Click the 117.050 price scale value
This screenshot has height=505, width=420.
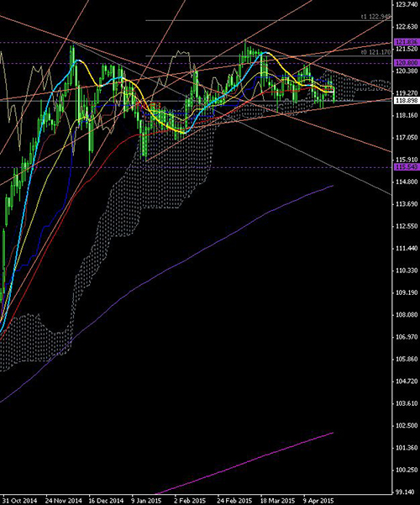pos(407,138)
